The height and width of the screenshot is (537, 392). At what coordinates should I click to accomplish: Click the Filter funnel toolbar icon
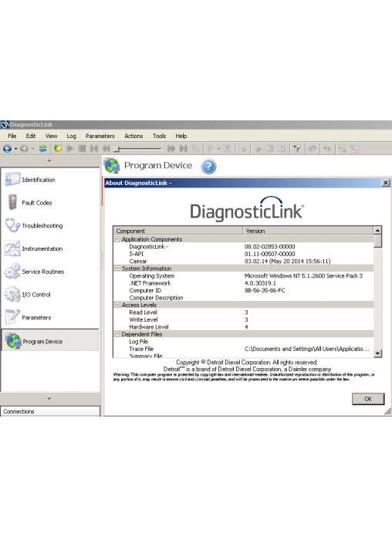[297, 149]
